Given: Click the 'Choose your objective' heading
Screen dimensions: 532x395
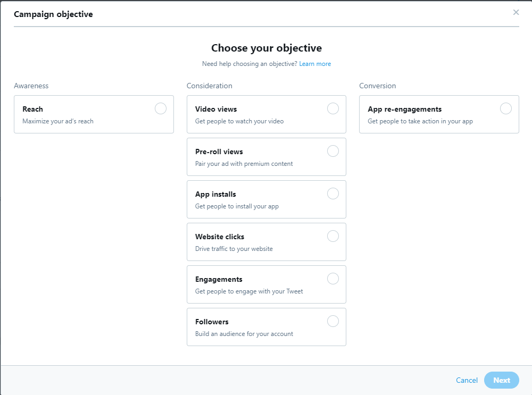Looking at the screenshot, I should (x=267, y=48).
